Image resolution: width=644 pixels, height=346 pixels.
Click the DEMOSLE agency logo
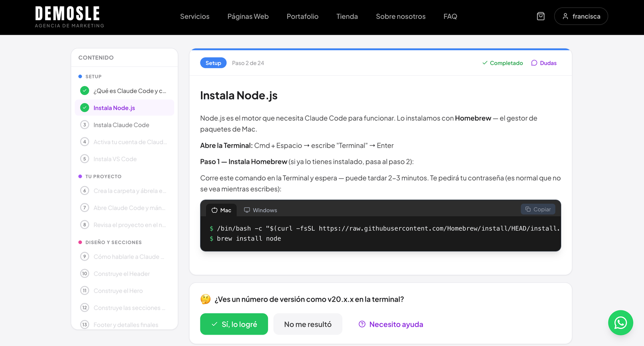click(x=69, y=17)
